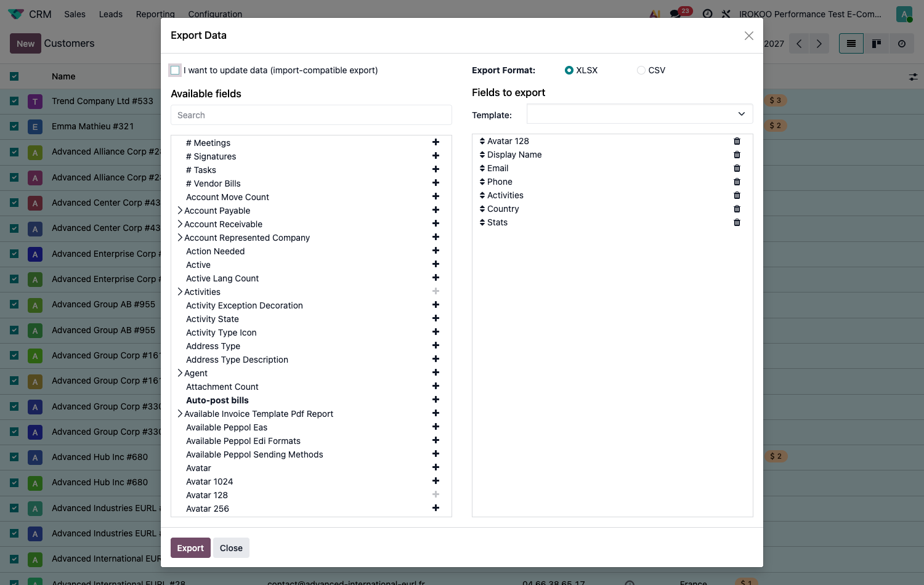Screen dimensions: 924x585
Task: Expand Account Represented Company field
Action: point(180,238)
